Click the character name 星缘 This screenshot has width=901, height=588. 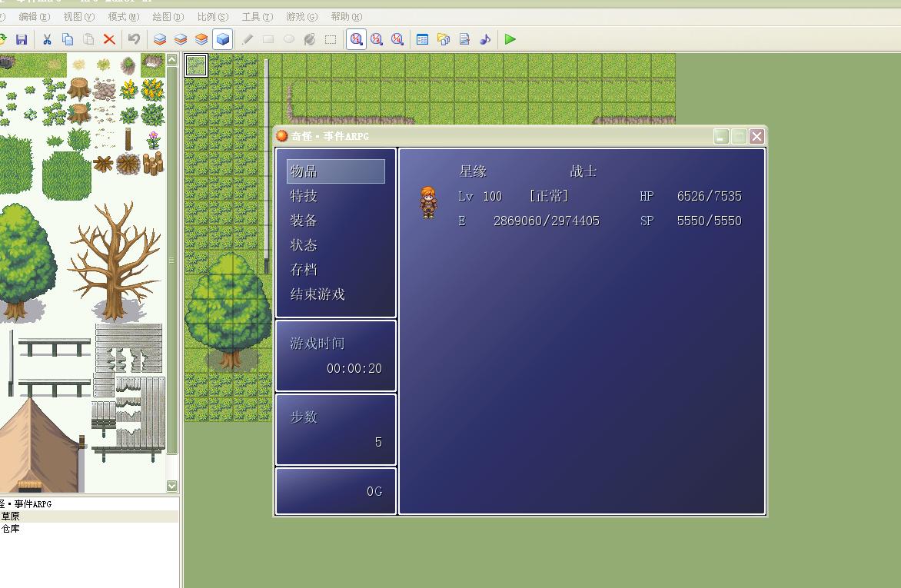473,171
